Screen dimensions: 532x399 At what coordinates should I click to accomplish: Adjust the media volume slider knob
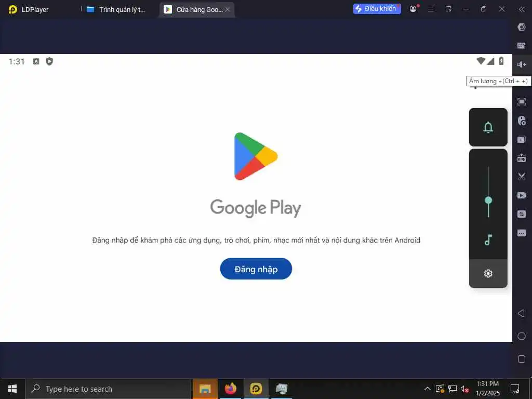click(x=488, y=200)
